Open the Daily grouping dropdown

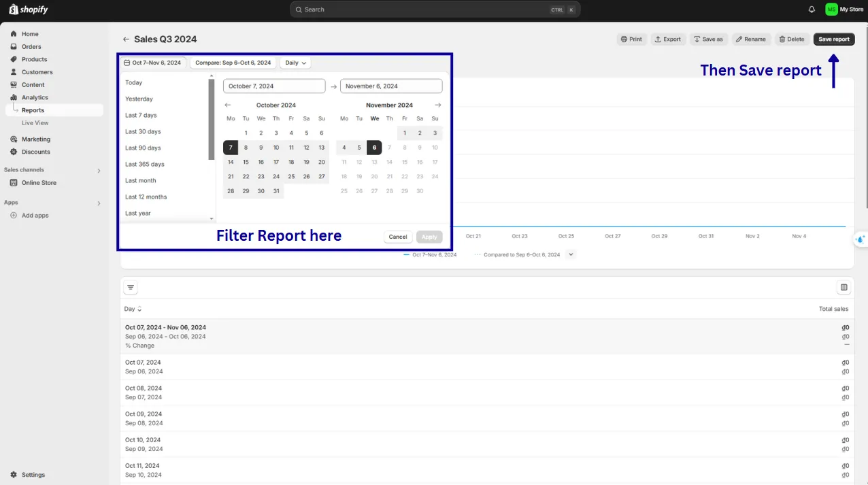click(x=296, y=63)
